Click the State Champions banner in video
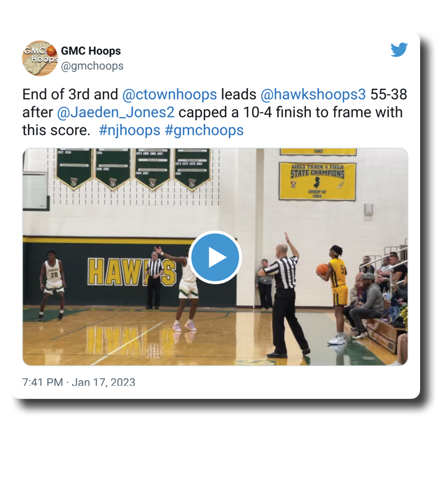The height and width of the screenshot is (479, 448). pyautogui.click(x=318, y=181)
